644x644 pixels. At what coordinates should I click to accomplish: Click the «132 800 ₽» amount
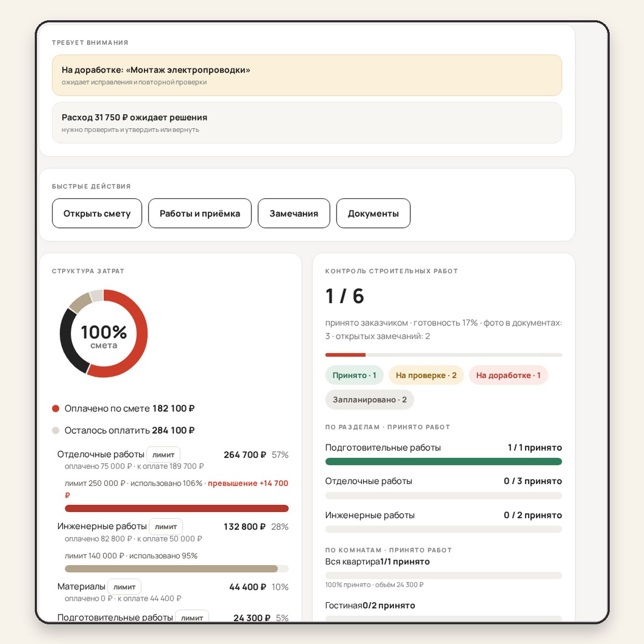[x=245, y=527]
